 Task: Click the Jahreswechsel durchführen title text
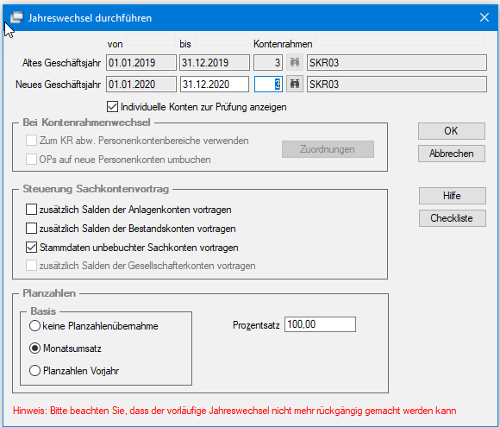pos(90,18)
